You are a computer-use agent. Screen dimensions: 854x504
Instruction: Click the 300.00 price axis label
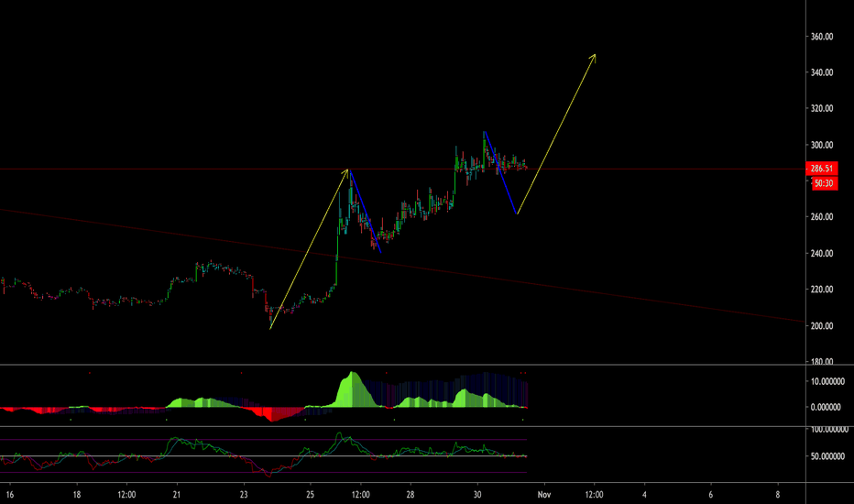821,145
